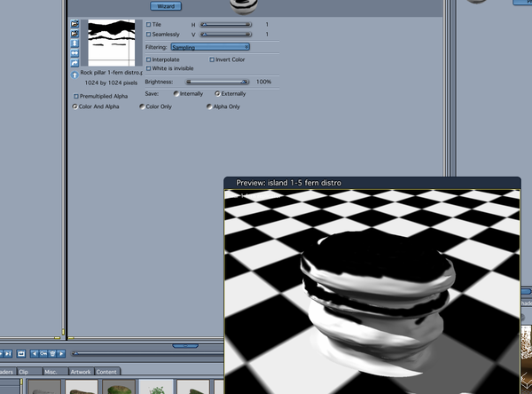Click the second folder icon beside texture preview
This screenshot has height=394, width=532.
click(74, 34)
